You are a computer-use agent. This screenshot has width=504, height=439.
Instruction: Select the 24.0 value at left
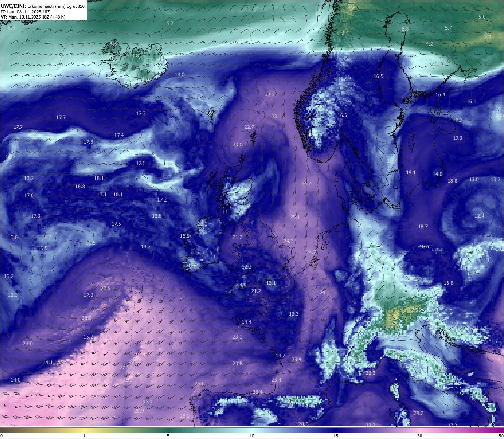tap(28, 344)
